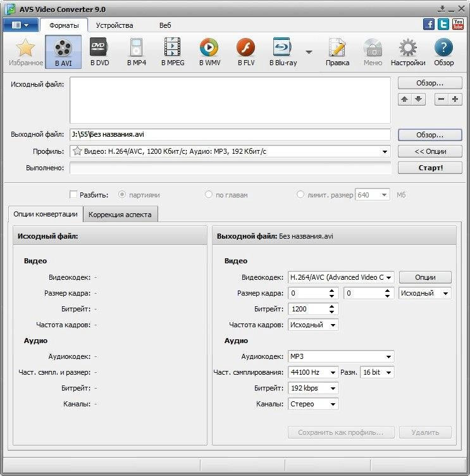Click the AVS app logo in title bar
Viewport: 470px width, 476px height.
[11, 9]
